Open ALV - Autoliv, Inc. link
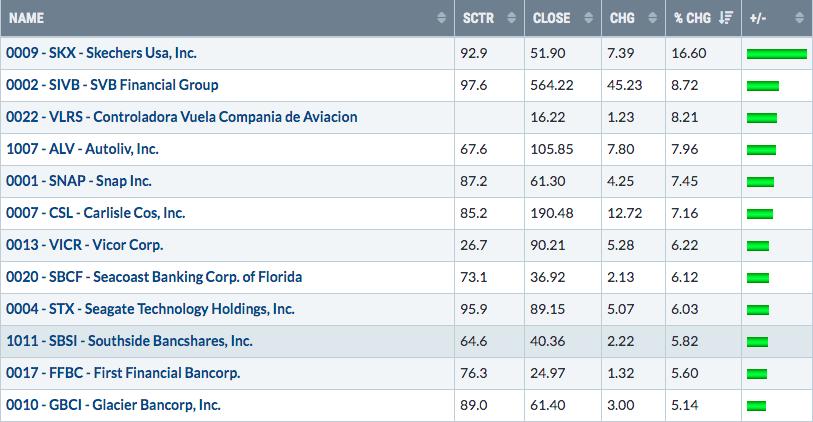This screenshot has width=813, height=422. click(82, 149)
